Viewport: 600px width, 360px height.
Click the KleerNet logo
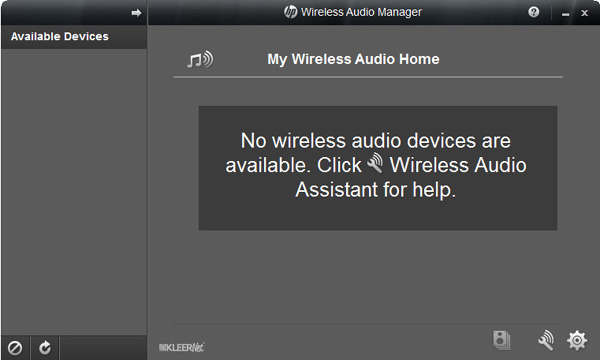coord(181,347)
